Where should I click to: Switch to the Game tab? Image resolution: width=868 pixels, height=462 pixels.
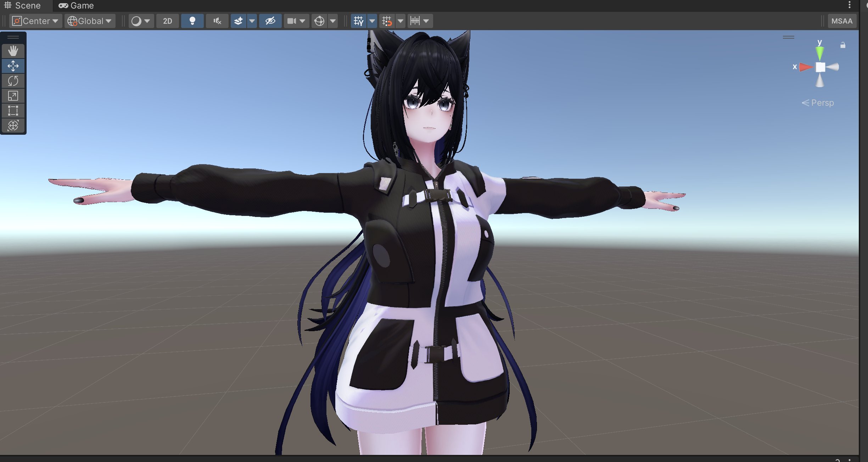76,6
